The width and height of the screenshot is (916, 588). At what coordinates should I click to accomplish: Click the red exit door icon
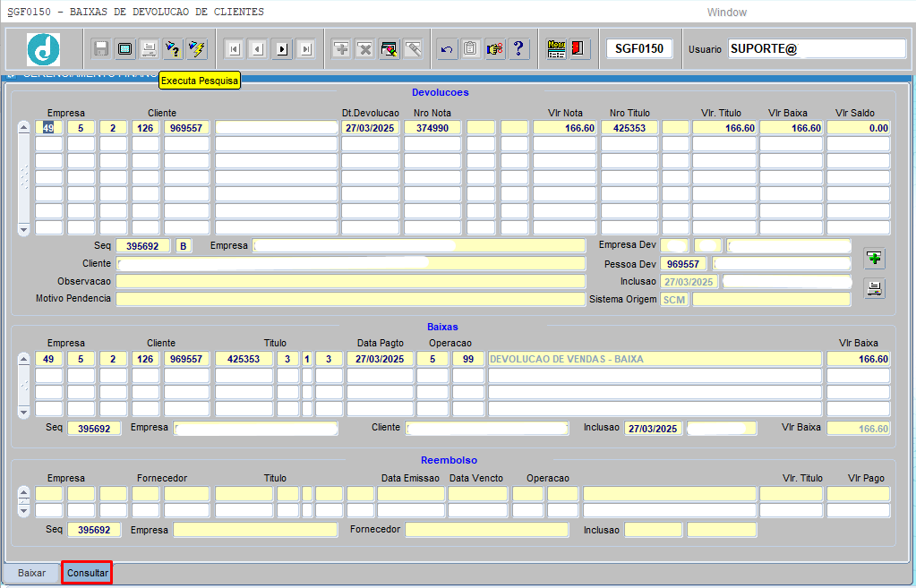[578, 49]
